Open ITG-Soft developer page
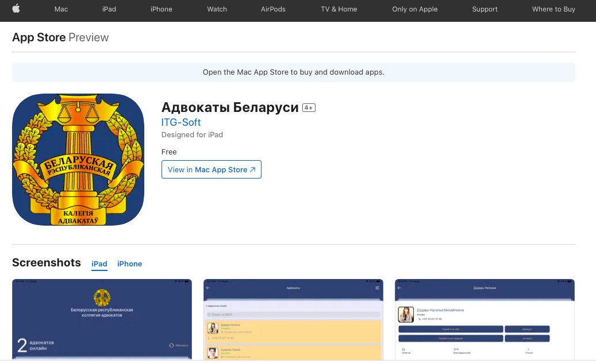The image size is (596, 364). pyautogui.click(x=181, y=122)
